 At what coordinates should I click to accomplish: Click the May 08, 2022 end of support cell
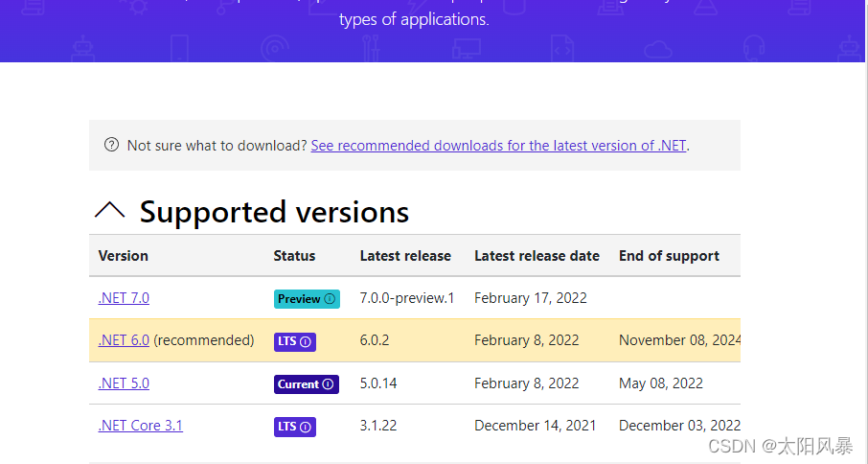661,383
